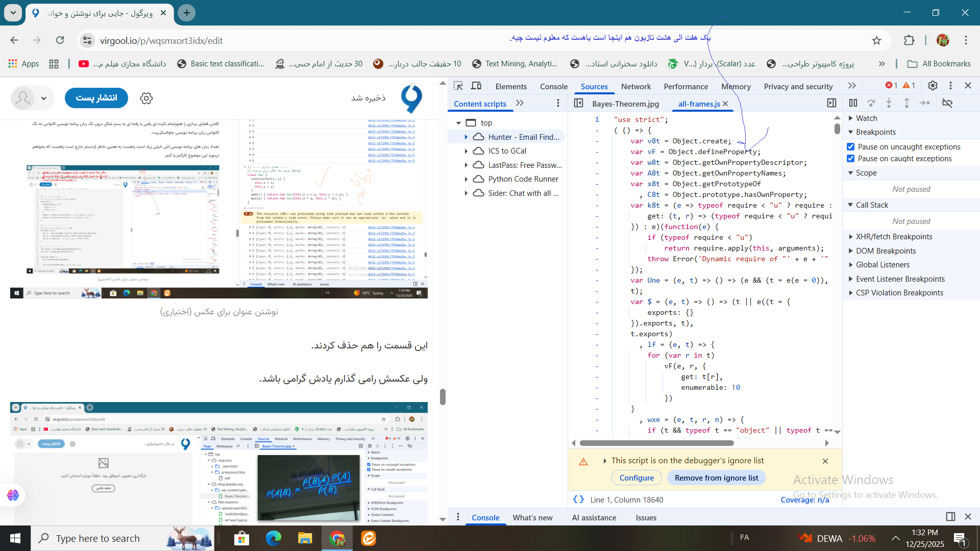This screenshot has height=551, width=980.
Task: Toggle device toolbar icon in DevTools
Action: point(476,86)
